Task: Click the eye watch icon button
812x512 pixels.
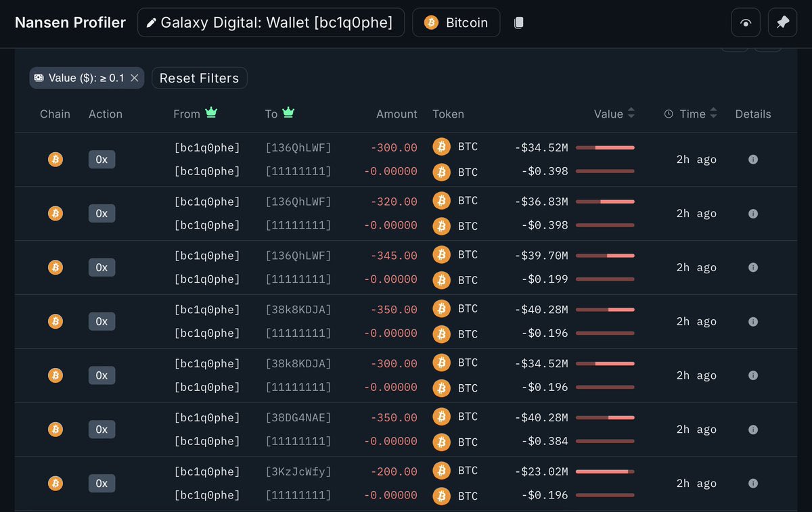Action: [746, 22]
